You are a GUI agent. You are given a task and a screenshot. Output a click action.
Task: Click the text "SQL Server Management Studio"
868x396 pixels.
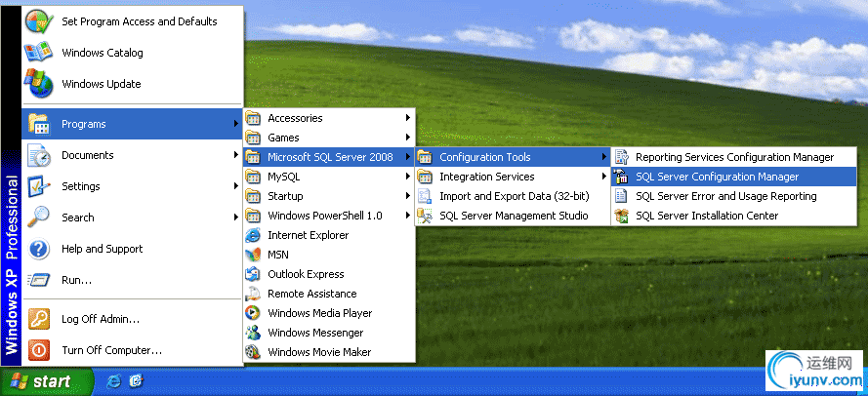pyautogui.click(x=514, y=216)
